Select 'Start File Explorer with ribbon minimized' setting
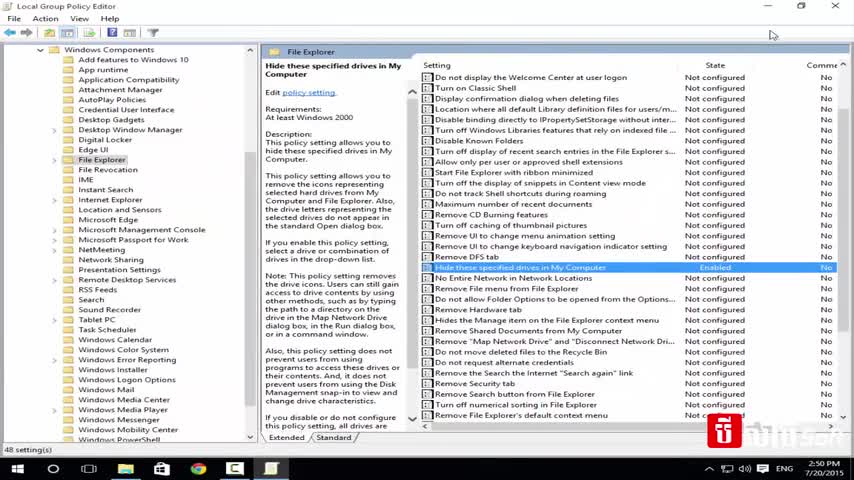Image resolution: width=854 pixels, height=480 pixels. click(629, 172)
